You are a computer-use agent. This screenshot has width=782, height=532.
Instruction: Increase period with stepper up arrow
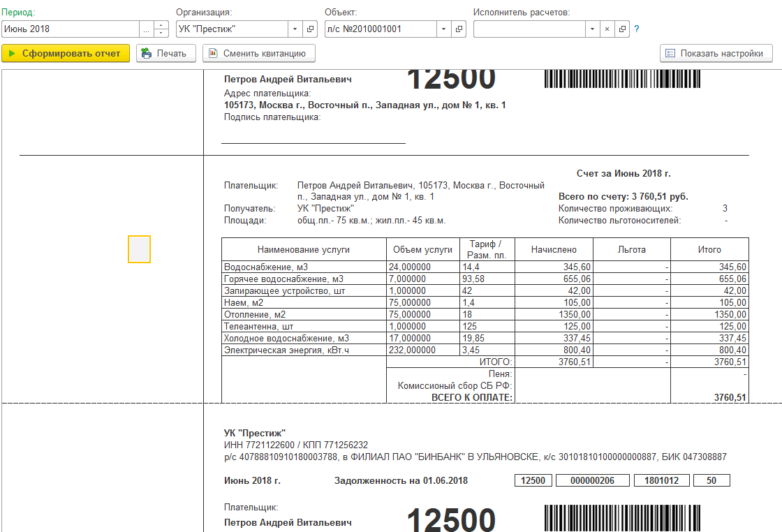click(161, 25)
